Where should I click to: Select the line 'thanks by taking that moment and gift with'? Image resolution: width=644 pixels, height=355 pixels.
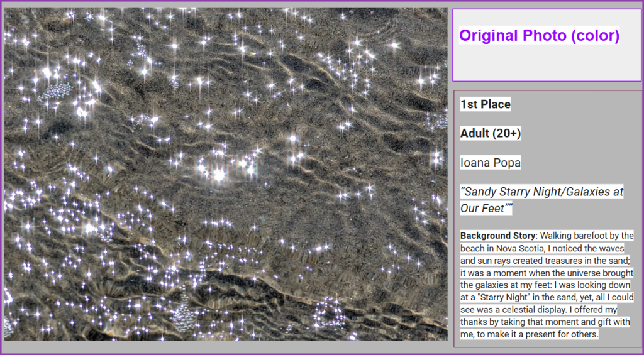tap(545, 322)
